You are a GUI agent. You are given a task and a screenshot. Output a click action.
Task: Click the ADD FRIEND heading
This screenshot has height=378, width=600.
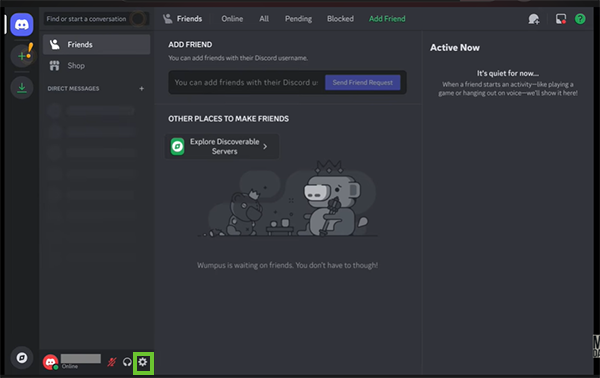pyautogui.click(x=190, y=45)
